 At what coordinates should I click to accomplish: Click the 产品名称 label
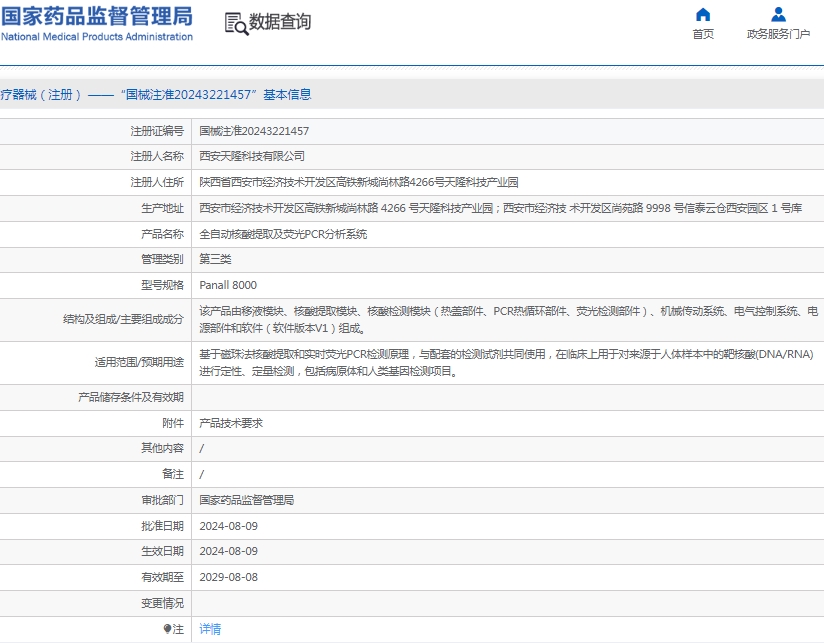[x=162, y=234]
